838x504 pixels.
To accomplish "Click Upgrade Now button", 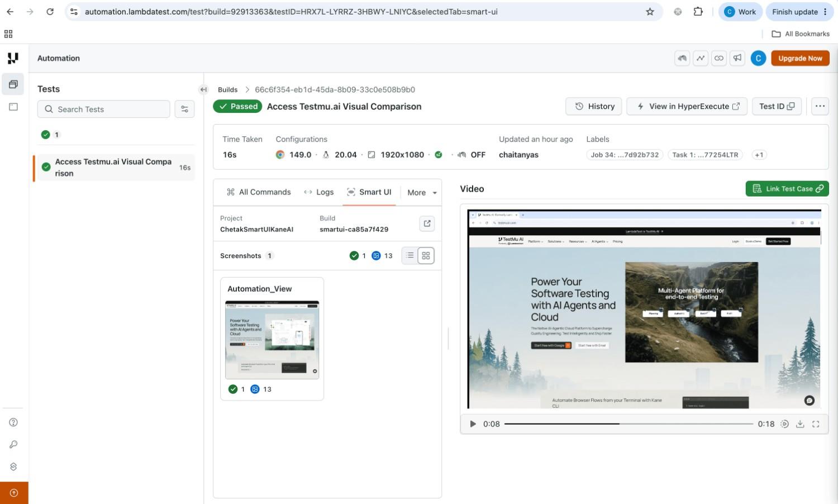I will tap(800, 58).
